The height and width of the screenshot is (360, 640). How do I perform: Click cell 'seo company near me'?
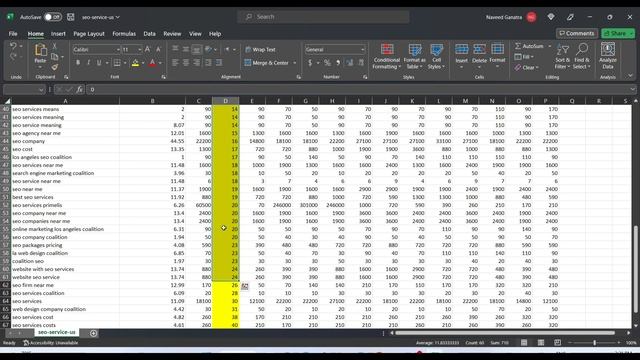coord(65,213)
